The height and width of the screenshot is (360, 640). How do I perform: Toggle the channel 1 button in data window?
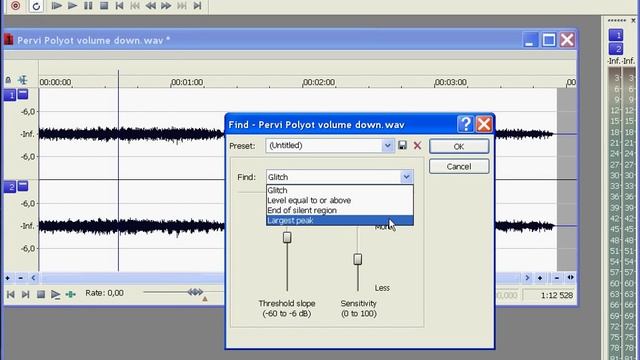pos(10,95)
